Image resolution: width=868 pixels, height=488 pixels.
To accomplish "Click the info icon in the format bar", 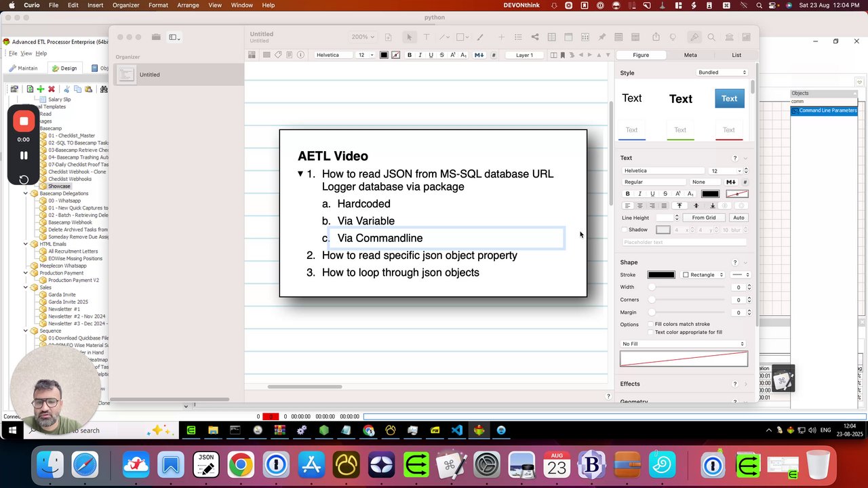I will (300, 55).
